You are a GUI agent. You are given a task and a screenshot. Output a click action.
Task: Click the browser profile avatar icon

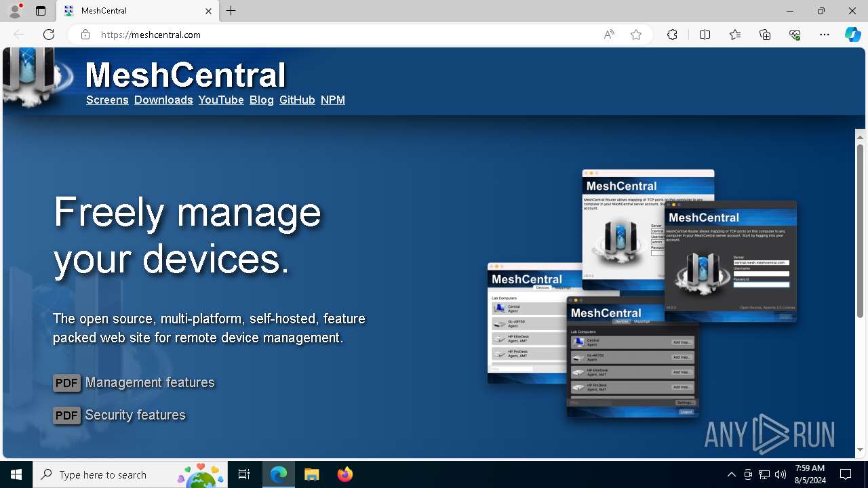coord(14,11)
